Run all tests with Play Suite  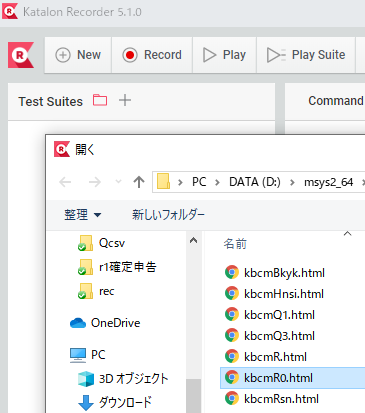pos(306,55)
